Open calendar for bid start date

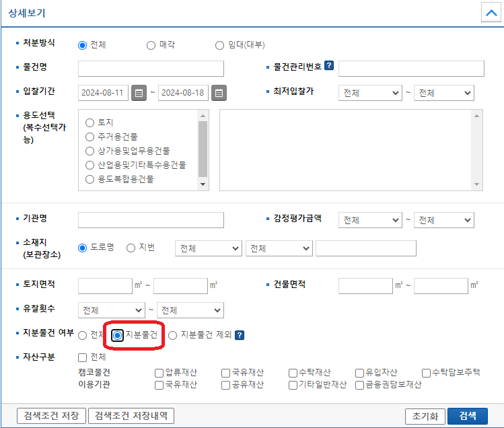pyautogui.click(x=139, y=93)
